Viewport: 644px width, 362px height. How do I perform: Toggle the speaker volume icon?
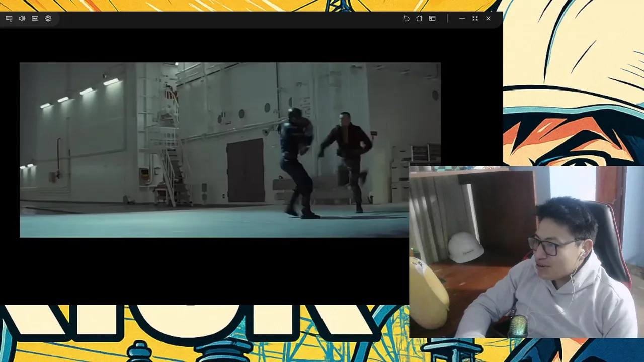pos(22,18)
